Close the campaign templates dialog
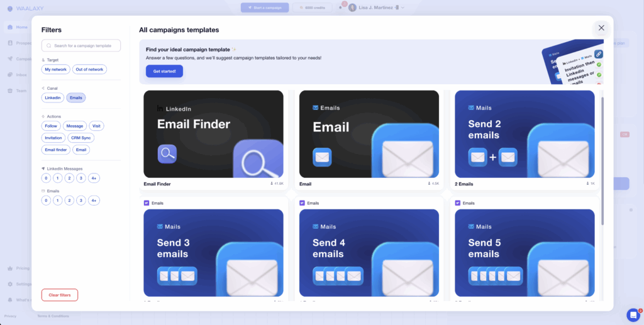 coord(601,28)
